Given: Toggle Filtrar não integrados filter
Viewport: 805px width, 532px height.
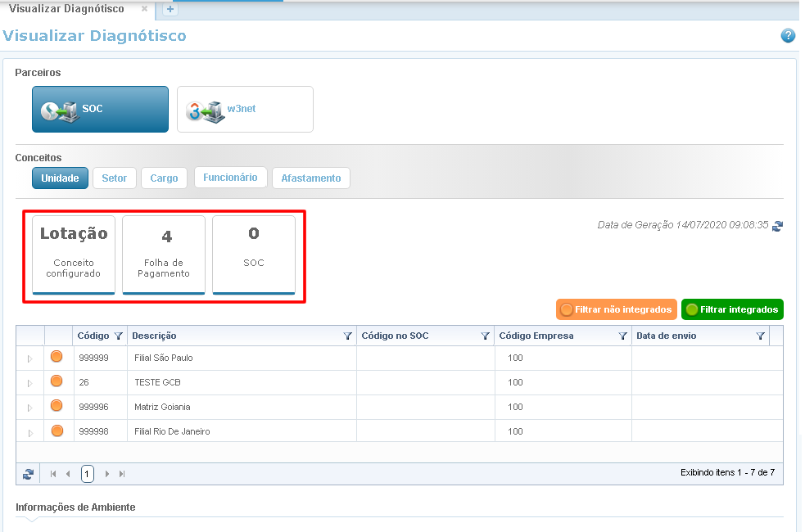Looking at the screenshot, I should click(616, 309).
